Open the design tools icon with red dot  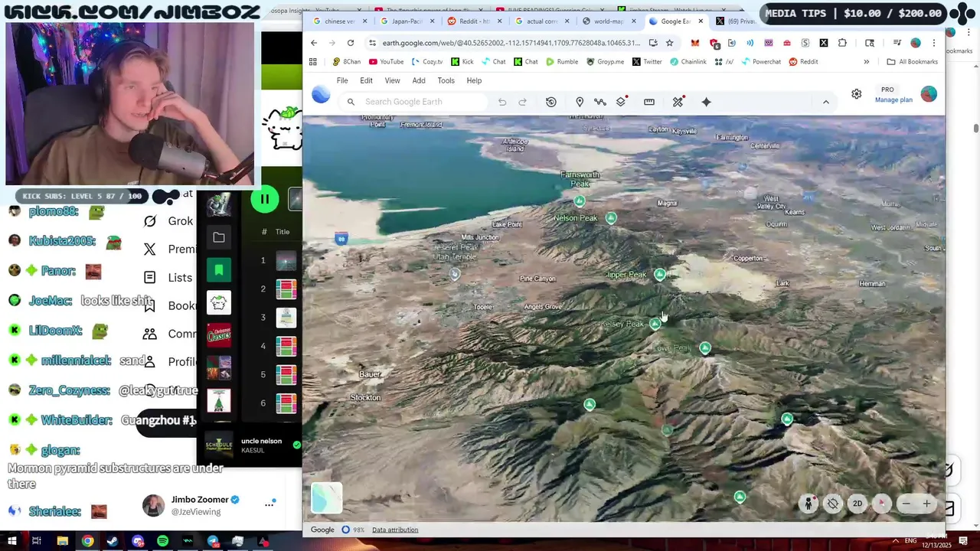[678, 101]
